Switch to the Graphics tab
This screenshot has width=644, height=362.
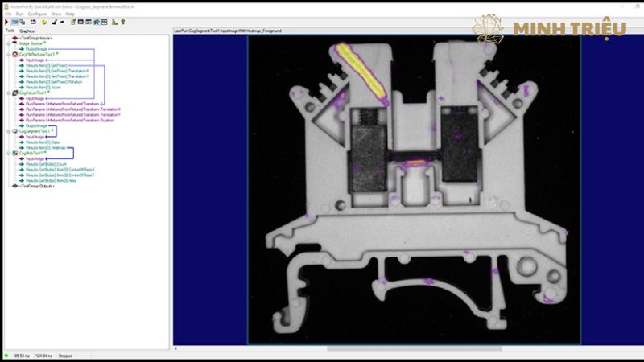(x=27, y=31)
